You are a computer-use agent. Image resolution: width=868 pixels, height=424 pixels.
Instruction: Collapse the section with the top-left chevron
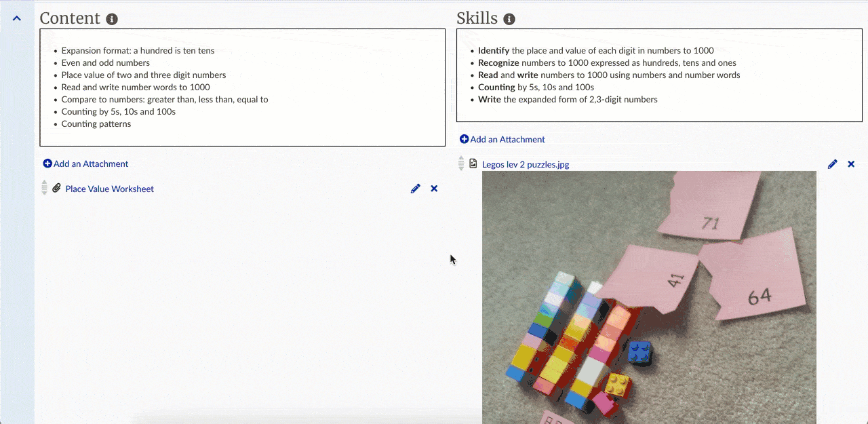point(17,18)
